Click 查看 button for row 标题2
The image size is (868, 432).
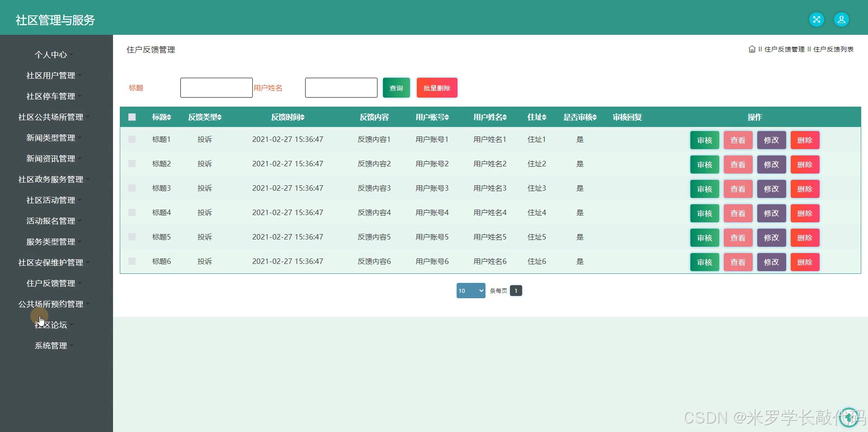tap(738, 164)
